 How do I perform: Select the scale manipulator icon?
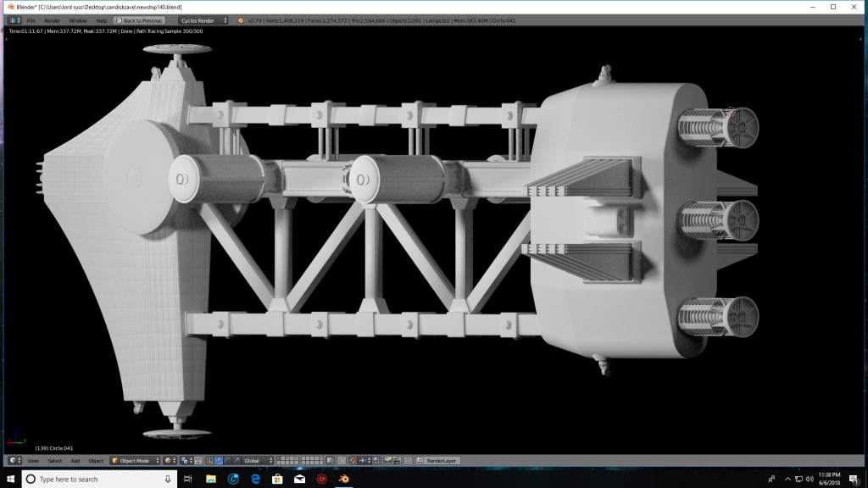click(x=236, y=460)
